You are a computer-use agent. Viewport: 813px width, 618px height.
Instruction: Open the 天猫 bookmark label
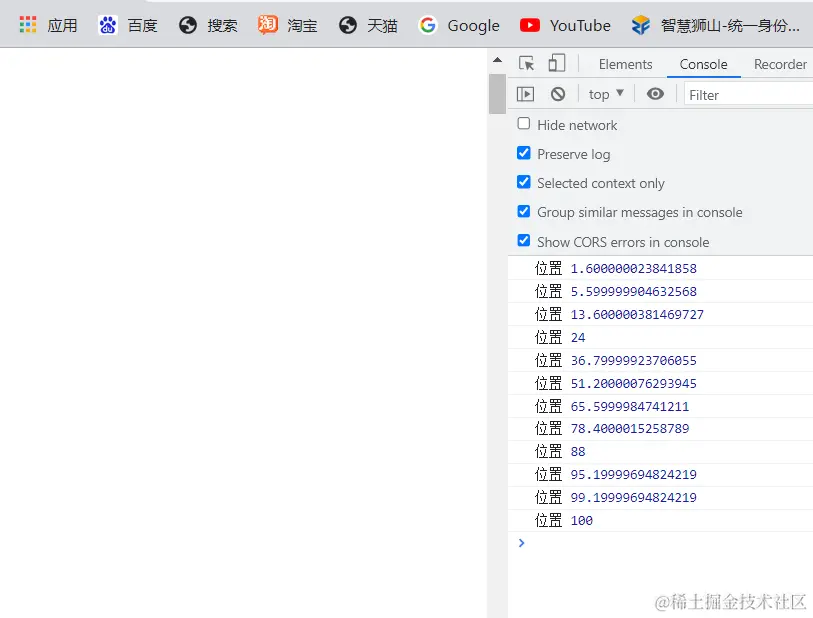point(382,25)
